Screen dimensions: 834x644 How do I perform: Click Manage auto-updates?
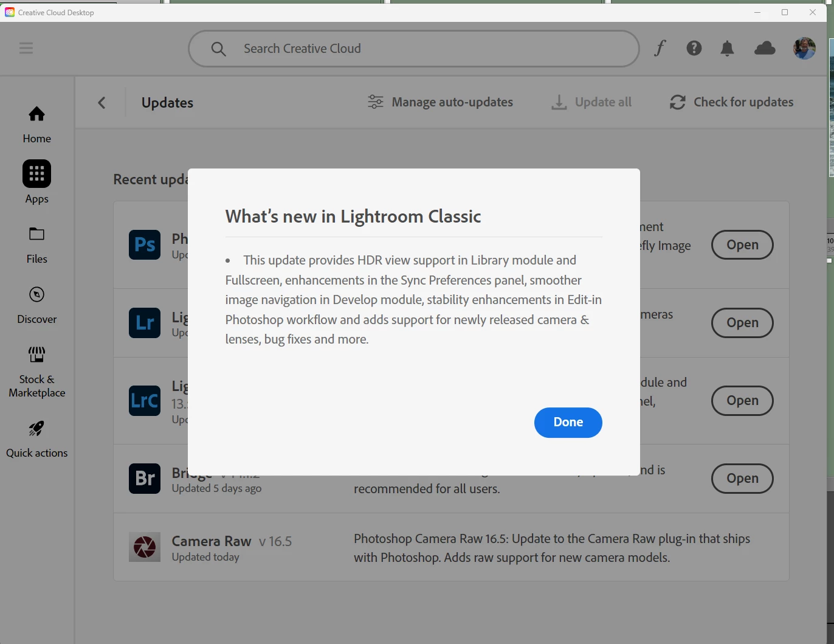coord(441,102)
